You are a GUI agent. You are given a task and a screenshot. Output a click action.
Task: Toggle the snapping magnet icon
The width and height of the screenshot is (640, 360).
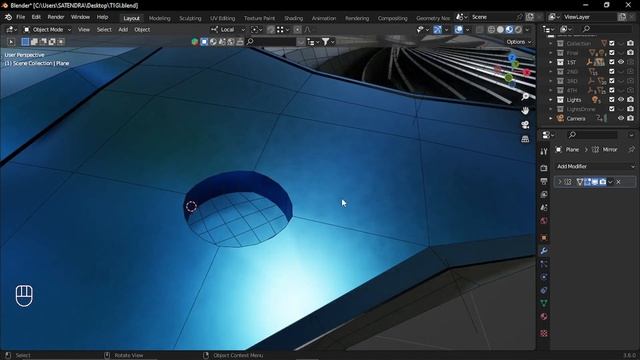click(271, 30)
